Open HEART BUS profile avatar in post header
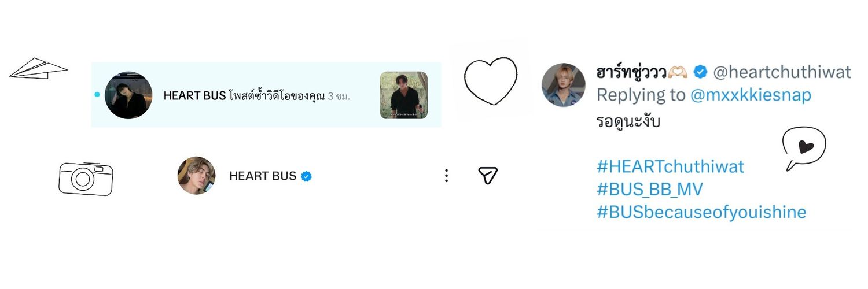 (x=196, y=176)
